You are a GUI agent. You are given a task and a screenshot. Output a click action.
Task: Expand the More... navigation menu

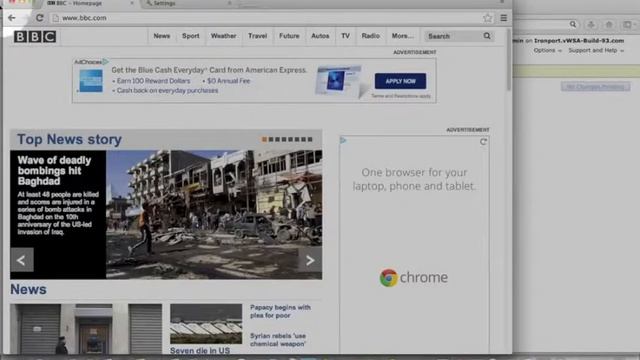pos(402,36)
